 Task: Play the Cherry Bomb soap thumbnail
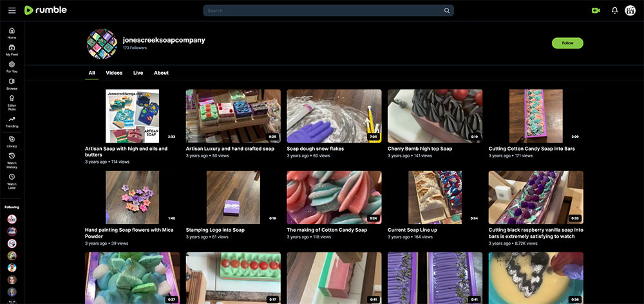pos(435,117)
